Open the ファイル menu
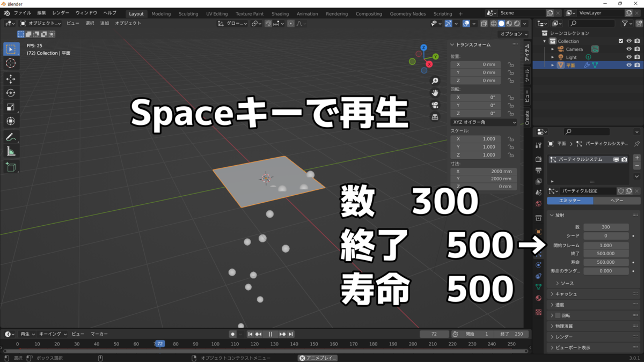This screenshot has height=362, width=644. click(22, 13)
